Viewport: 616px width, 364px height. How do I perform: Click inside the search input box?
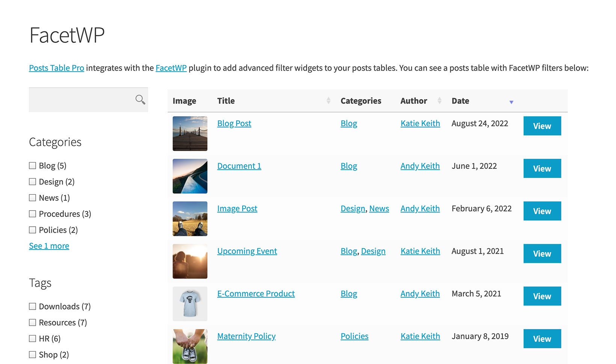tap(79, 99)
